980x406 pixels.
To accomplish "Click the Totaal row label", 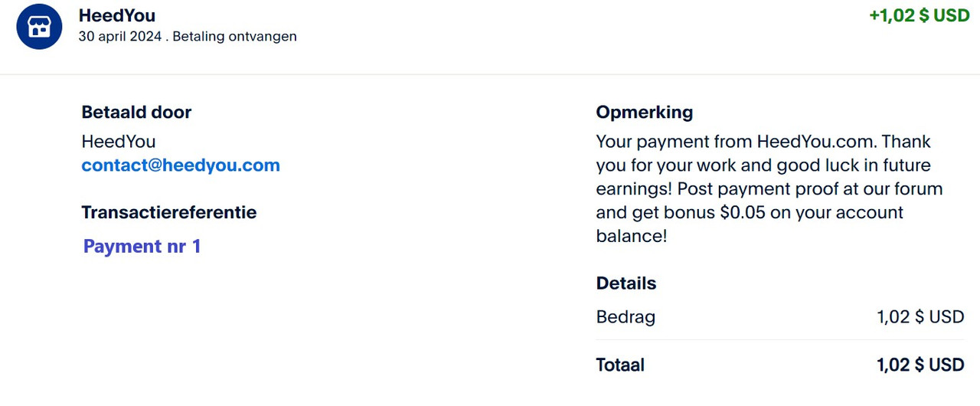I will pos(620,365).
